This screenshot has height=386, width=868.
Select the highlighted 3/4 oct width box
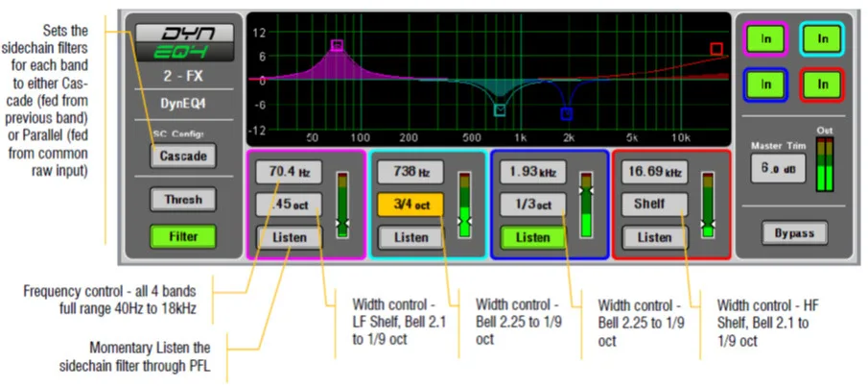[411, 205]
